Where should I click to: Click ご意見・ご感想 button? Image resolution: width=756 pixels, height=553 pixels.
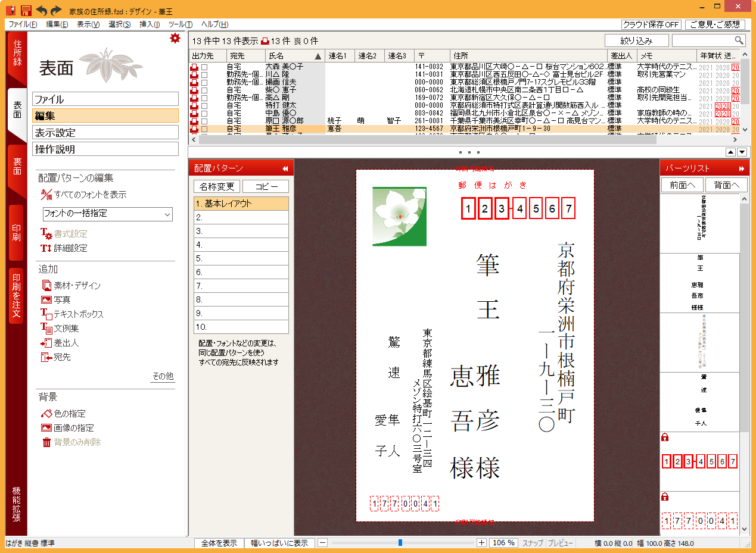(715, 24)
